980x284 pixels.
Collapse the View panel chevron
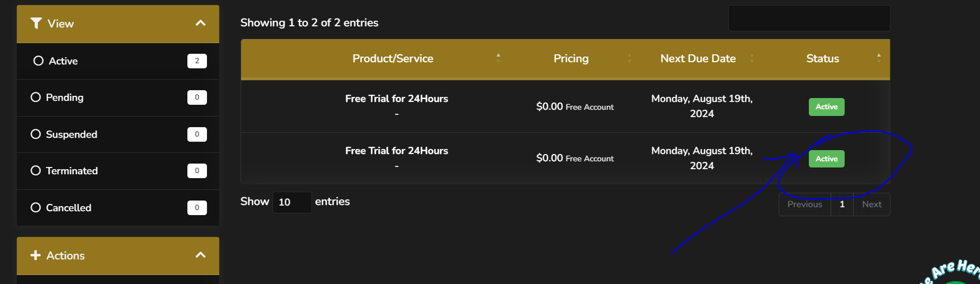coord(200,23)
